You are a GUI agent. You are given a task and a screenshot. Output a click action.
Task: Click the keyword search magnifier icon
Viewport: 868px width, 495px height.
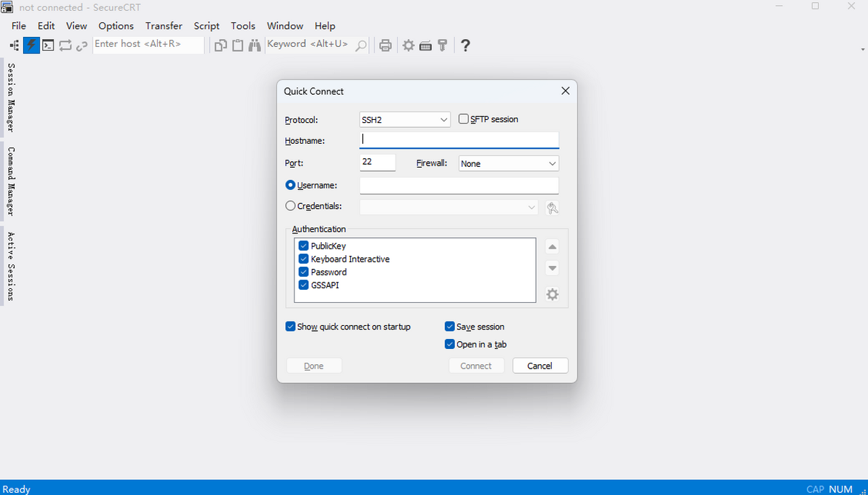coord(361,46)
